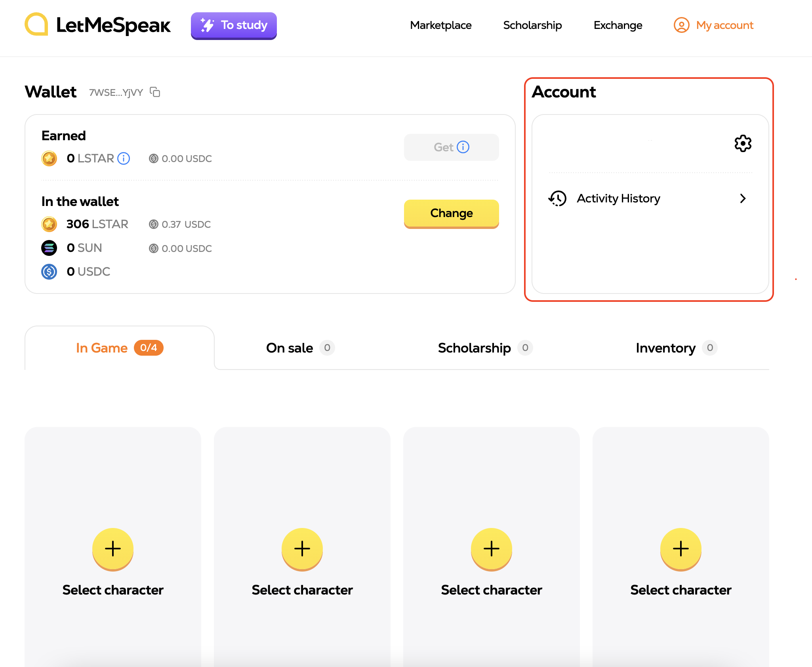The height and width of the screenshot is (667, 812).
Task: Click the 0 count badge beside Inventory
Action: (710, 348)
